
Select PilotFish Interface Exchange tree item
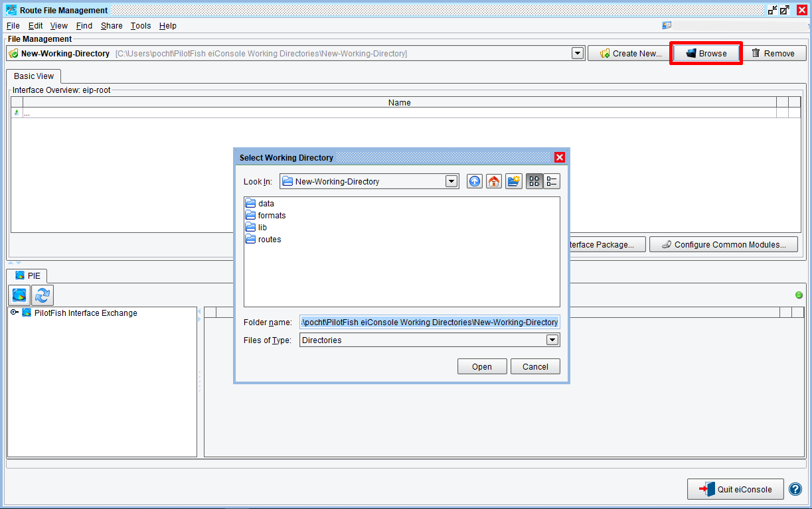[x=86, y=313]
